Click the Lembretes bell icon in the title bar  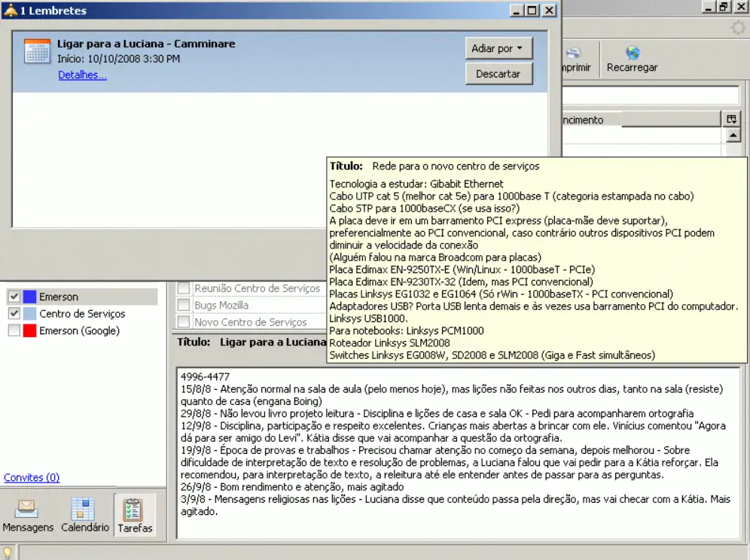click(x=11, y=10)
